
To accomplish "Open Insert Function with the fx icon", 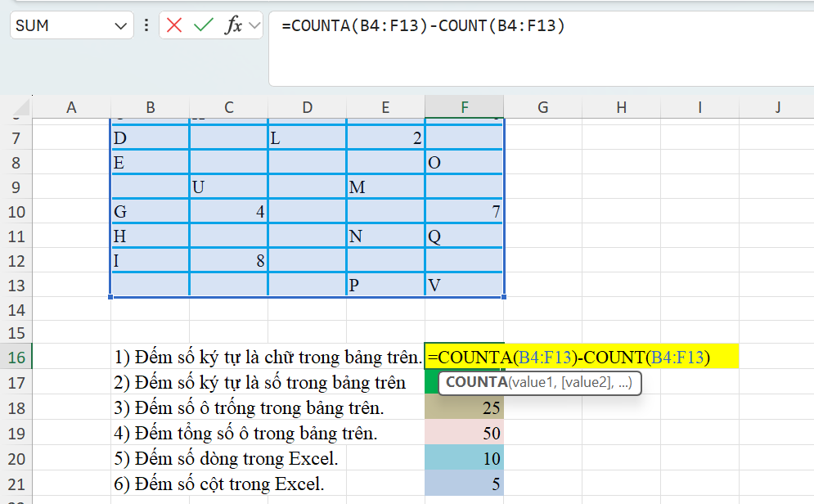I will click(x=234, y=25).
